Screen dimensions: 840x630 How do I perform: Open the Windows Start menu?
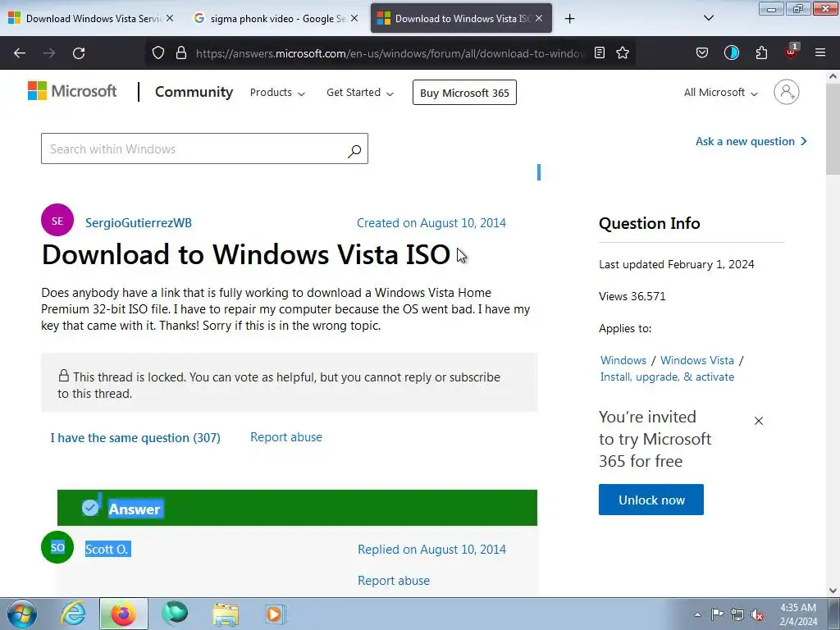[x=22, y=614]
